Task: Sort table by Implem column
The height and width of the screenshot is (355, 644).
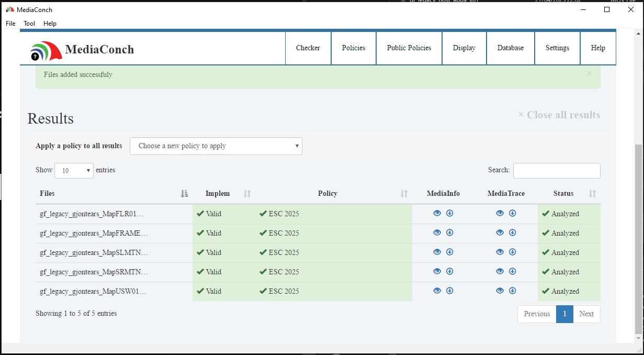Action: point(224,194)
